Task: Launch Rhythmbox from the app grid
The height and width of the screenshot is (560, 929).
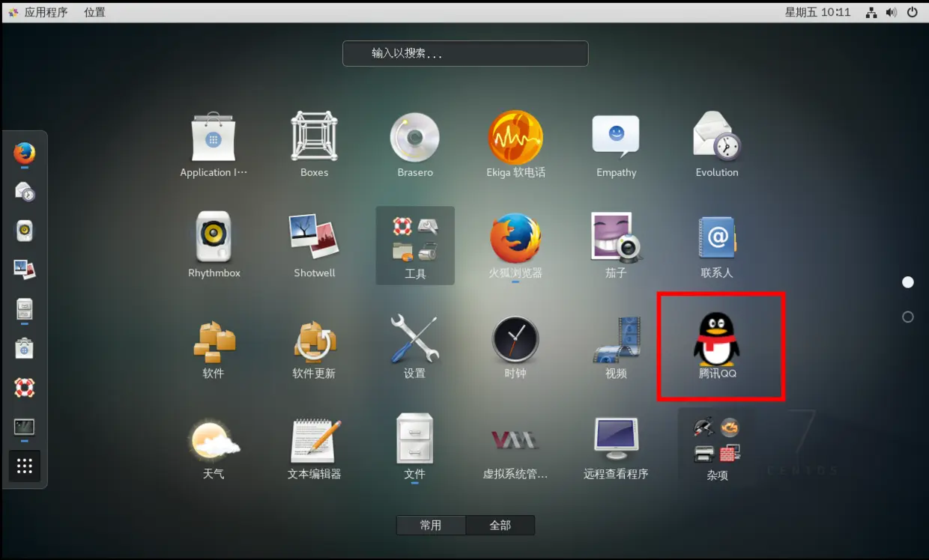Action: point(214,245)
